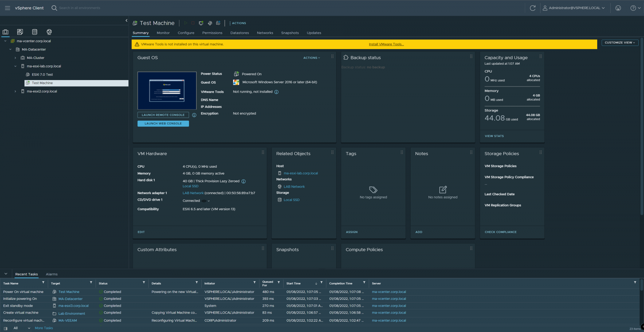
Task: Click Launch Web Console button
Action: point(163,124)
